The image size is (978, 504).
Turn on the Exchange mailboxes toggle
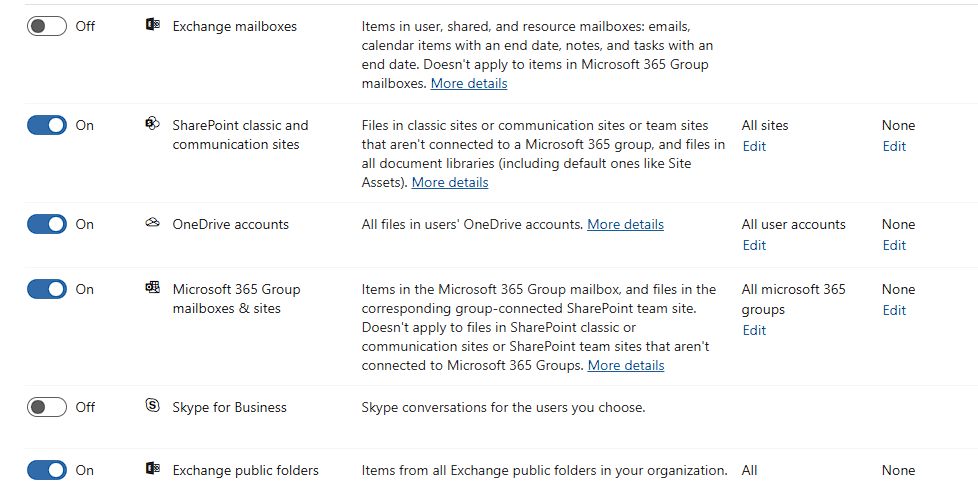[x=47, y=26]
